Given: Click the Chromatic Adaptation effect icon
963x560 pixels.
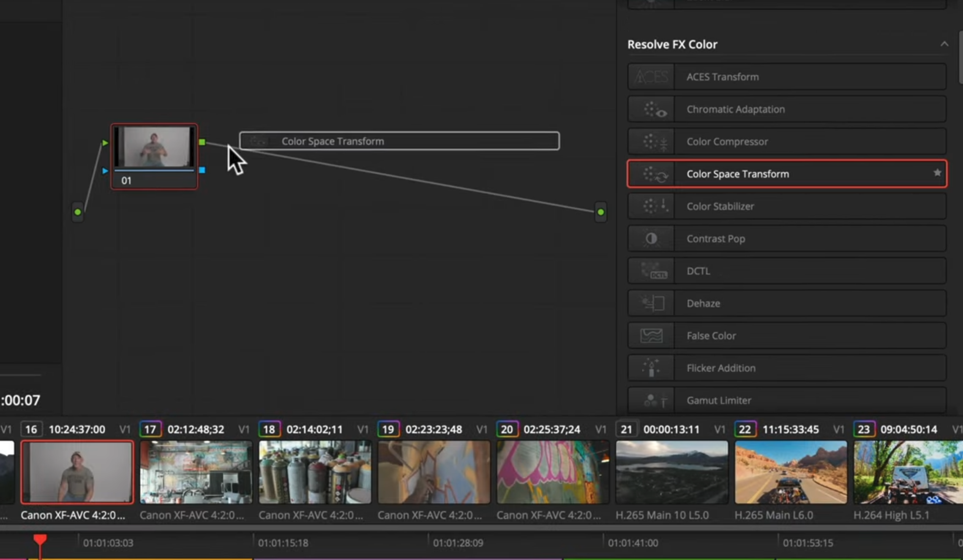Looking at the screenshot, I should tap(651, 109).
